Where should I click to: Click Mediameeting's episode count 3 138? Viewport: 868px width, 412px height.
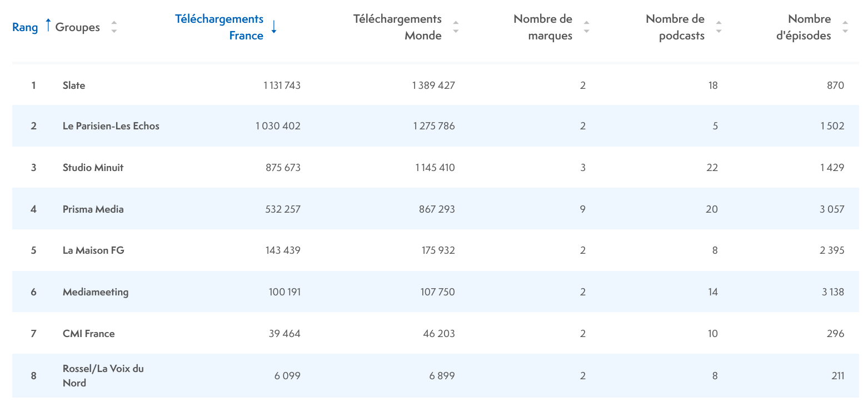click(832, 292)
